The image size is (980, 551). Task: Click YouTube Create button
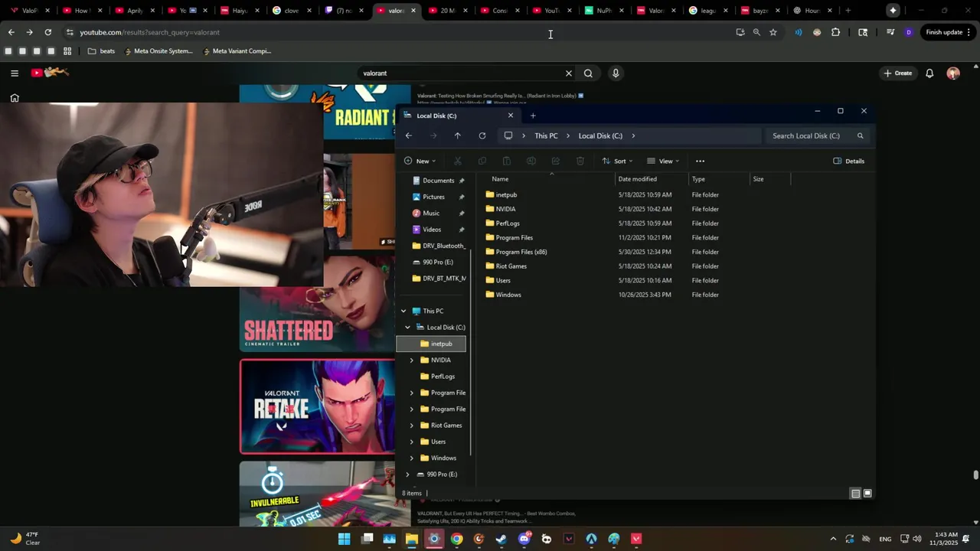[898, 73]
